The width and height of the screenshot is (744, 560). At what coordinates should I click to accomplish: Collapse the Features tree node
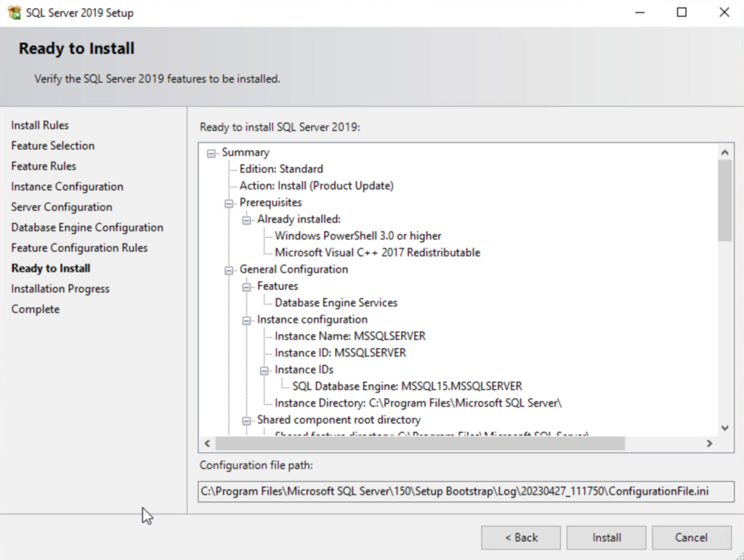coord(247,286)
